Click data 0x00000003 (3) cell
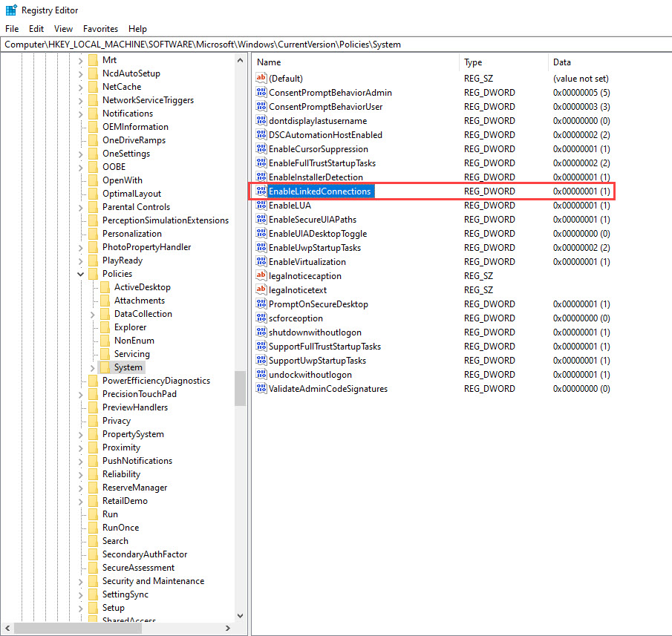The width and height of the screenshot is (672, 636). (581, 107)
